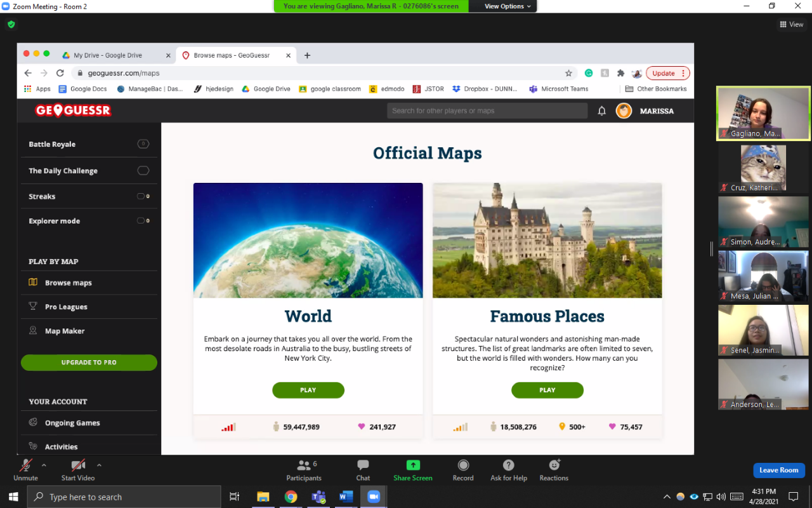Open Windows notification center
The image size is (812, 508).
[793, 497]
